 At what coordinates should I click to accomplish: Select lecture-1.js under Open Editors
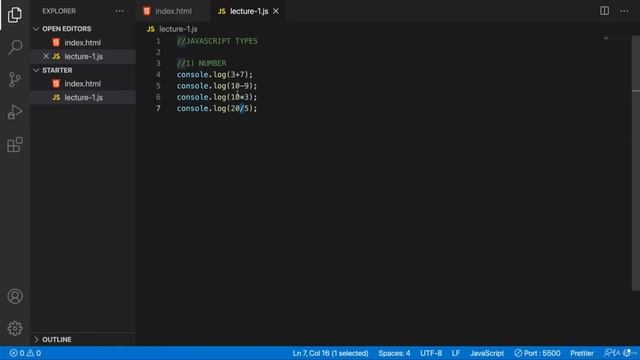(x=84, y=56)
